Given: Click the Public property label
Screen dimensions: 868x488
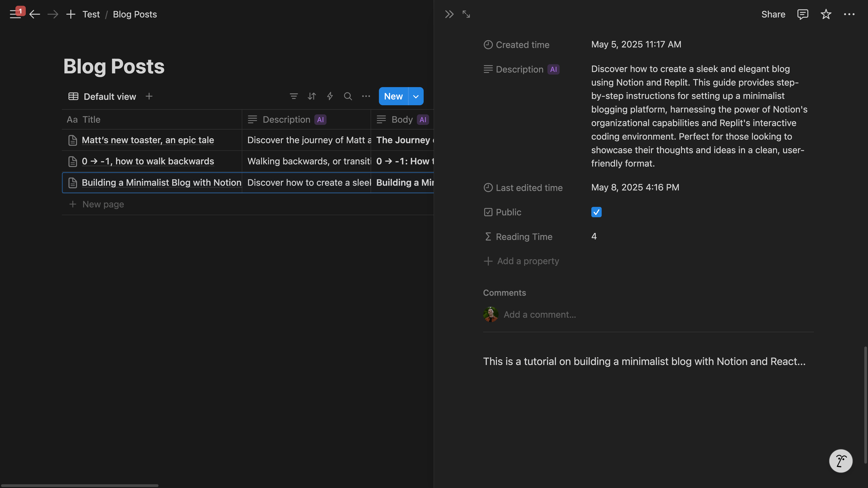Looking at the screenshot, I should 502,212.
